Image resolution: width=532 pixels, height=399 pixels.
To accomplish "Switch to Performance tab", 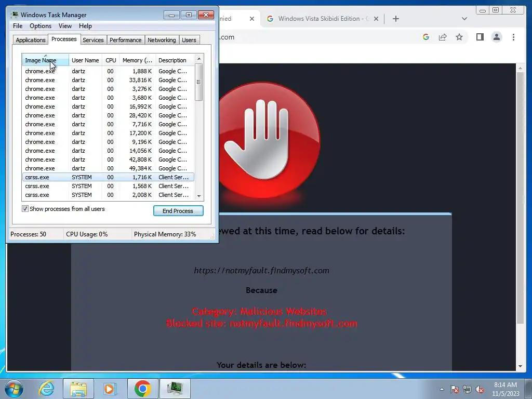I will (x=126, y=40).
